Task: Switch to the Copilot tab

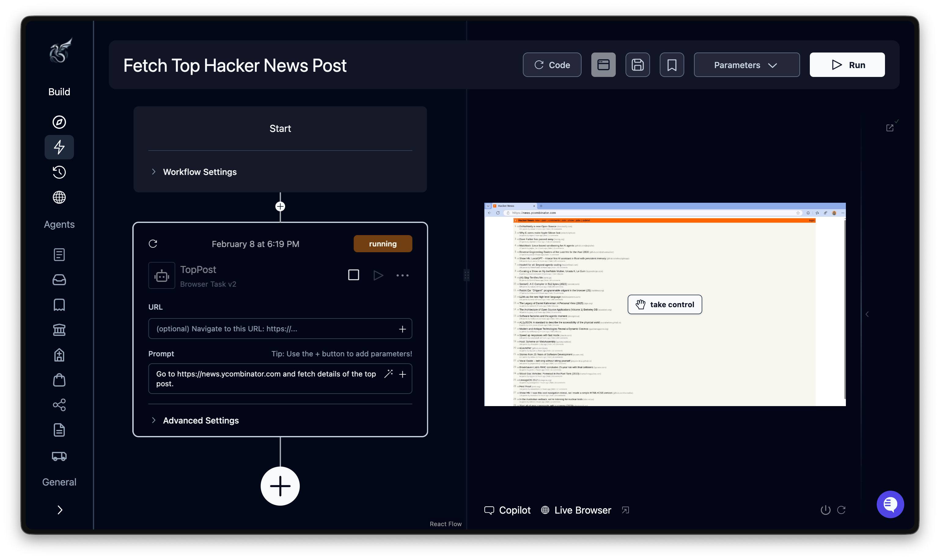Action: coord(507,510)
